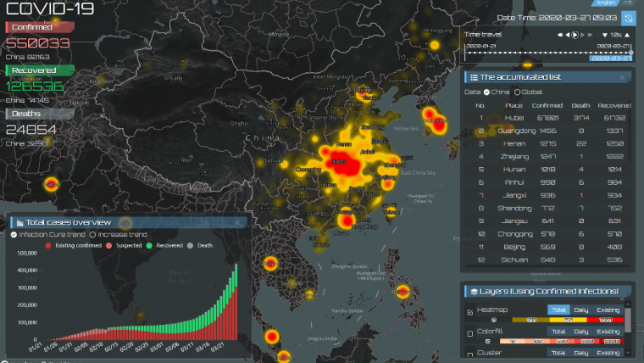
Task: Select the Guangdong row in the list
Action: coord(547,131)
